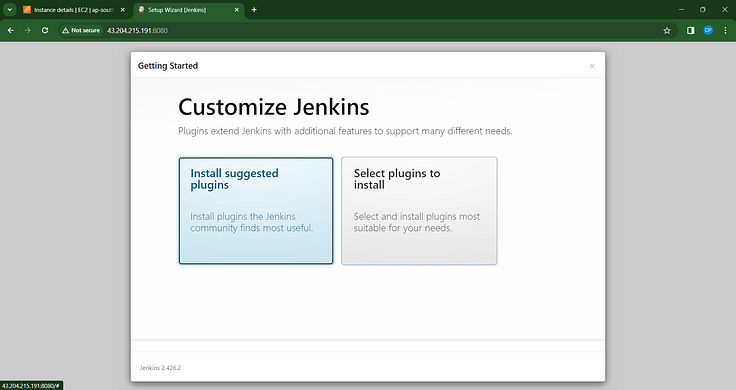The image size is (736, 390).
Task: Open a new browser tab
Action: 254,10
